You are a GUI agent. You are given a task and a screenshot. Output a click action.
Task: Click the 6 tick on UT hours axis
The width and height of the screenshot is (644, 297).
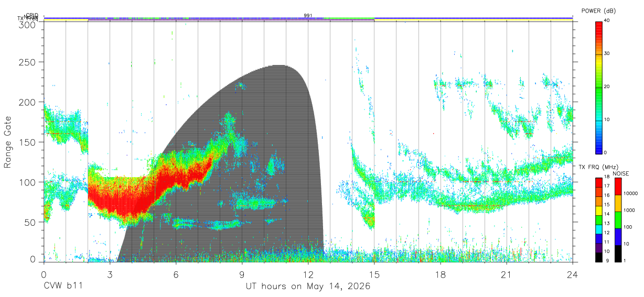click(176, 274)
